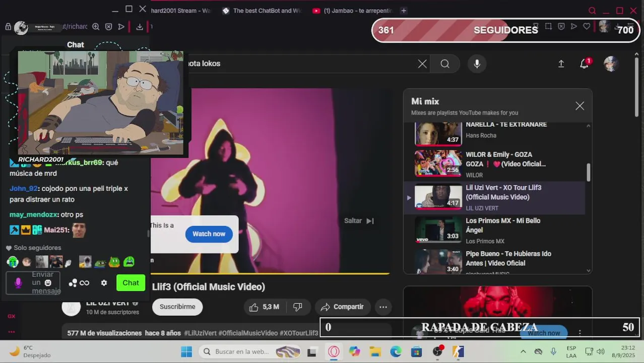Viewport: 644px width, 363px height.
Task: Send message with green Chat button
Action: (131, 283)
